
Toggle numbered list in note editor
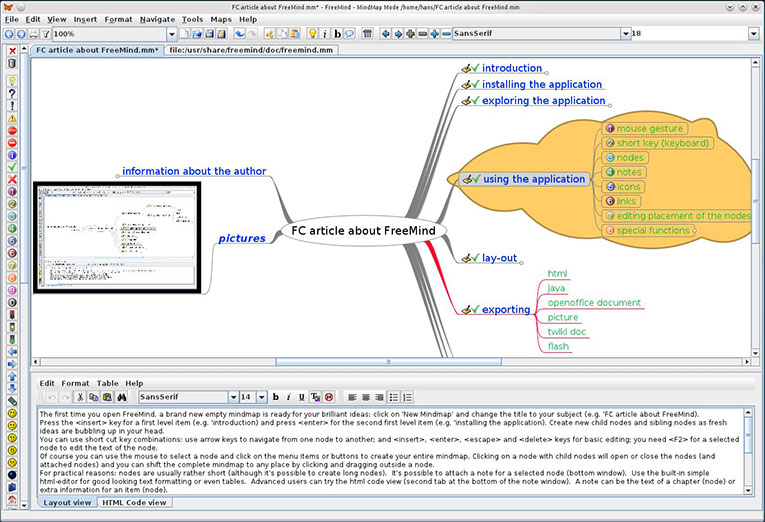pos(407,397)
